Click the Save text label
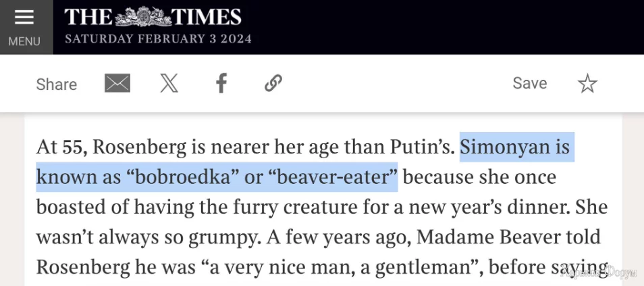Image resolution: width=644 pixels, height=286 pixels. (x=530, y=83)
